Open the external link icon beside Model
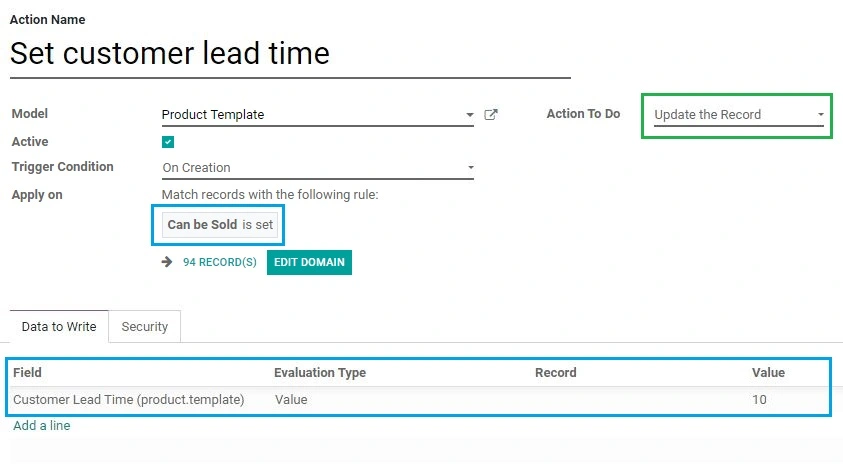The width and height of the screenshot is (843, 470). pyautogui.click(x=491, y=115)
